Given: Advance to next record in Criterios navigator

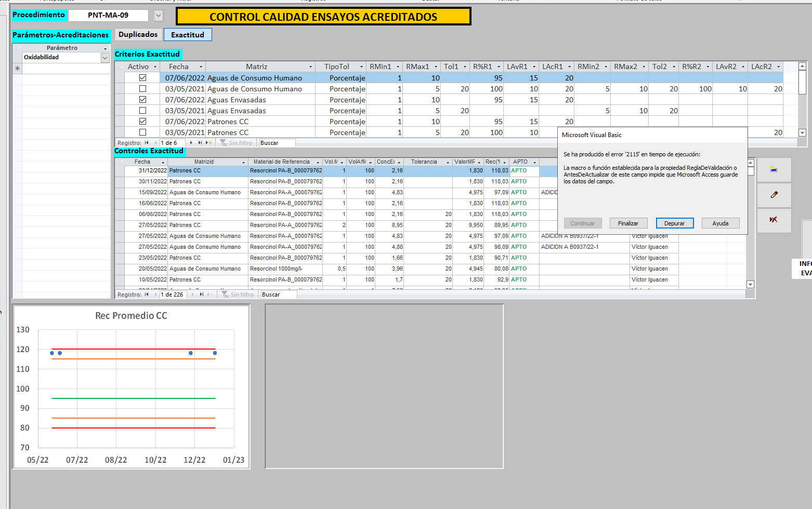Looking at the screenshot, I should [191, 143].
